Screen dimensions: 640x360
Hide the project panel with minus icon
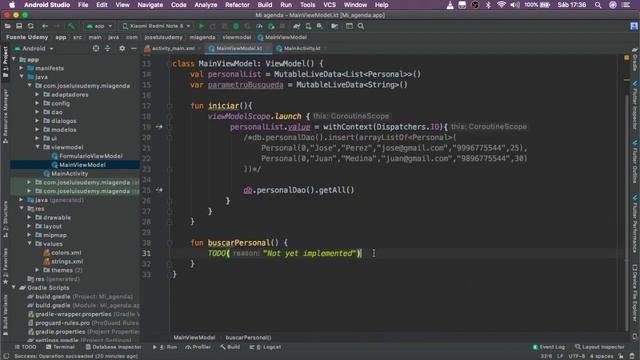click(133, 48)
